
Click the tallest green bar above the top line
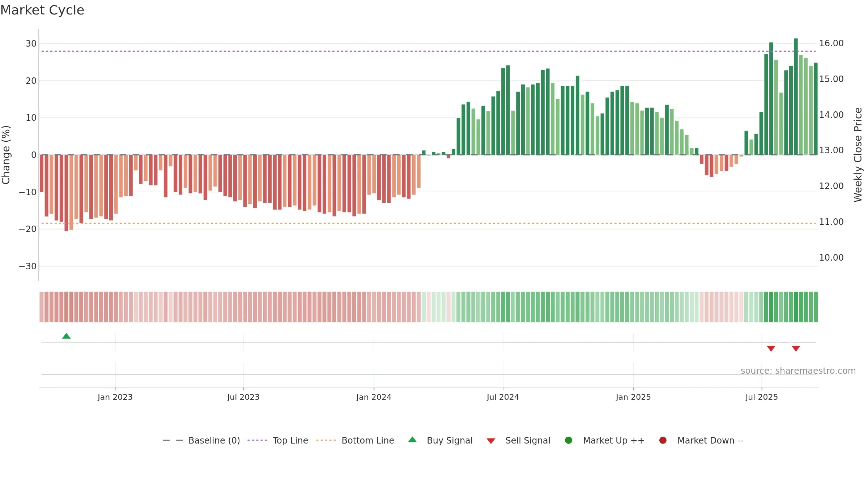(796, 97)
